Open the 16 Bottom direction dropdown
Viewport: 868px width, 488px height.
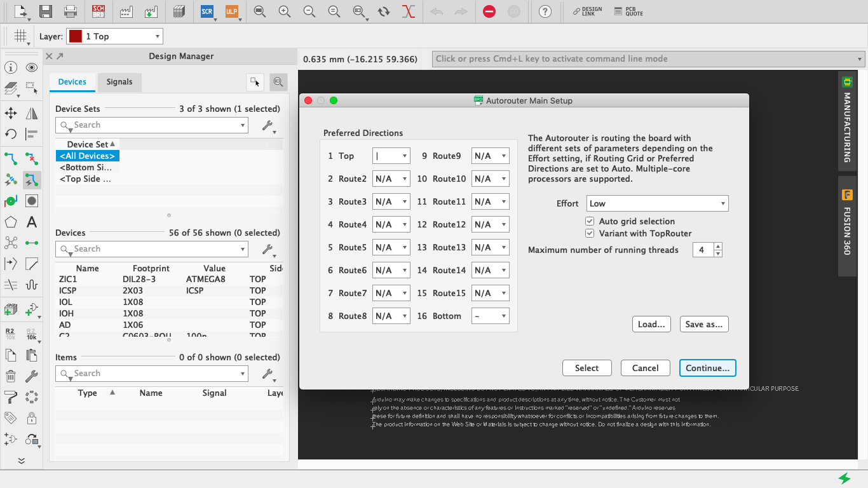491,316
